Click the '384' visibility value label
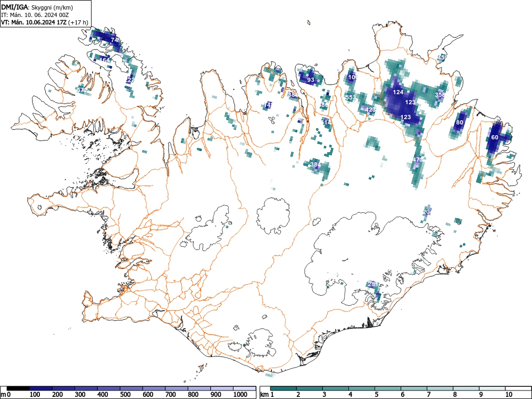Viewport: 532px width, 399px height. [315, 164]
